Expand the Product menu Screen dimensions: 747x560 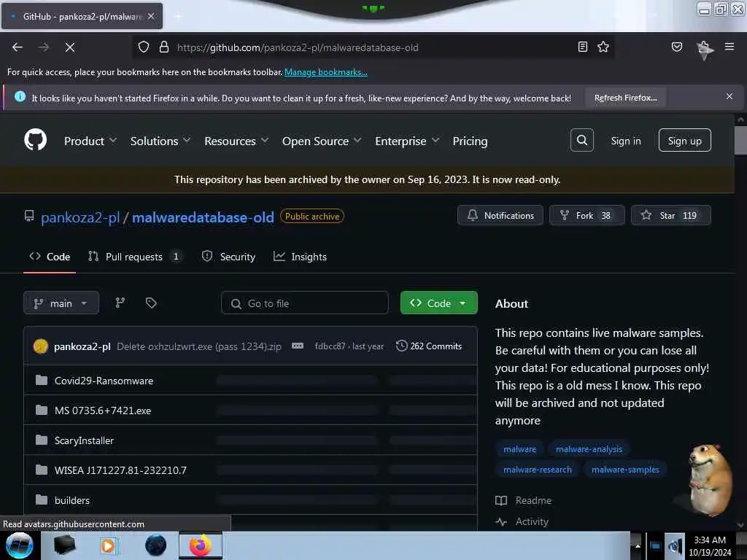click(90, 141)
